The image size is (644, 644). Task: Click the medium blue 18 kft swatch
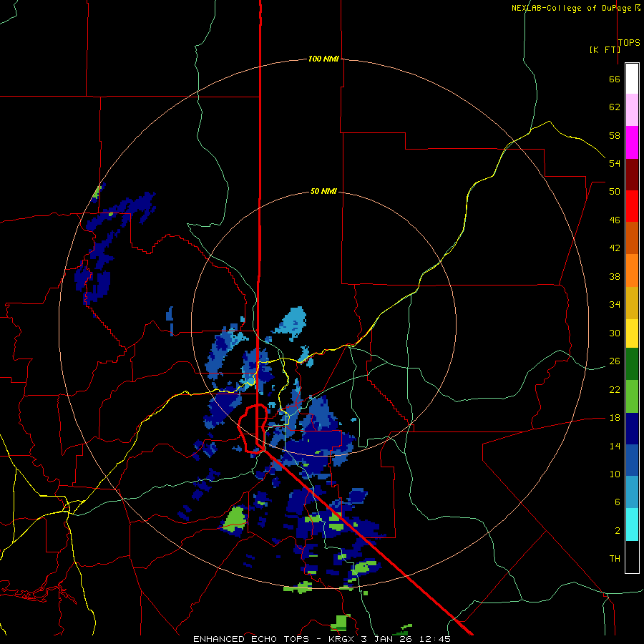pos(632,460)
